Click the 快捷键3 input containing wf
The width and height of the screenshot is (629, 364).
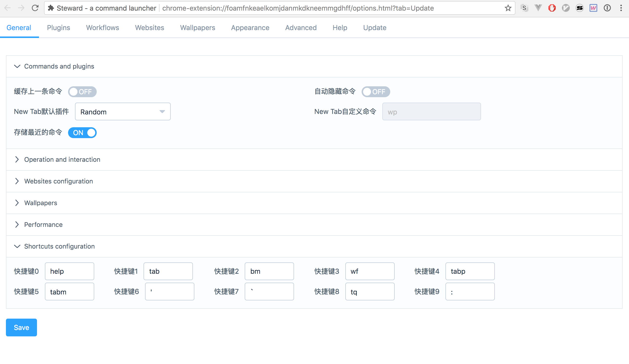coord(370,271)
